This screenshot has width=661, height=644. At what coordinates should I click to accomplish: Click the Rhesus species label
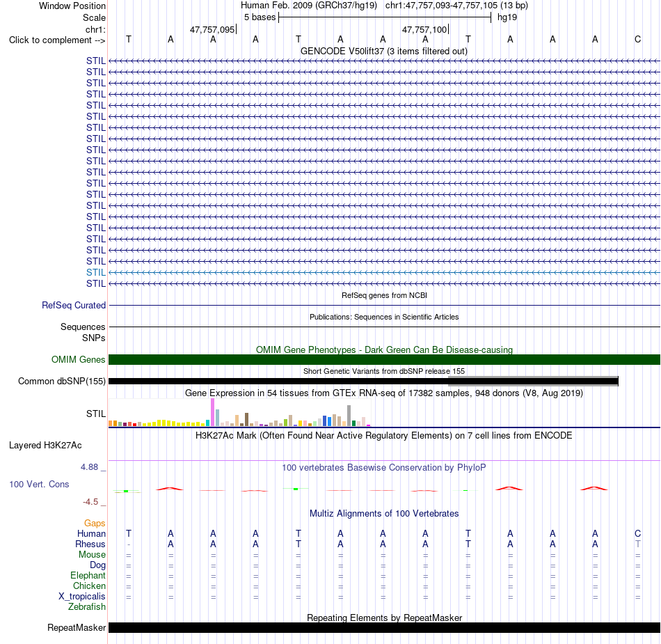(x=90, y=544)
